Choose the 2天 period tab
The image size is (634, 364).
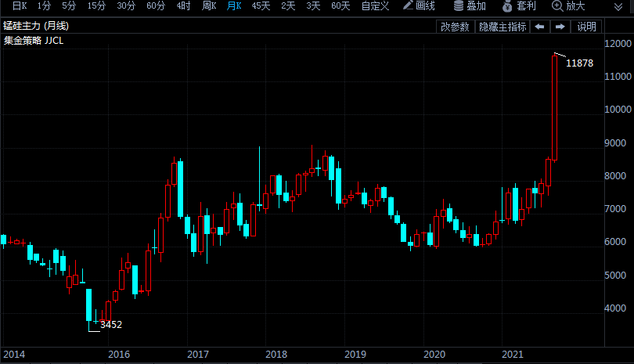[x=288, y=5]
